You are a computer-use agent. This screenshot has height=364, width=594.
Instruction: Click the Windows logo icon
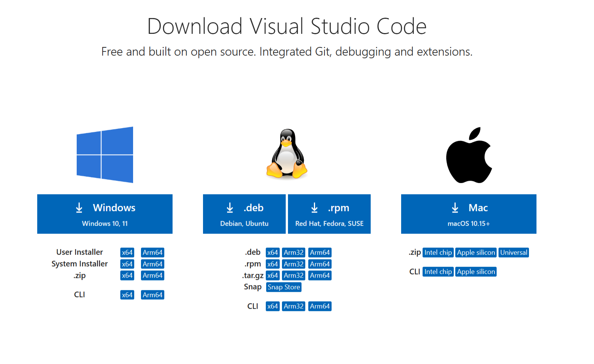coord(105,155)
